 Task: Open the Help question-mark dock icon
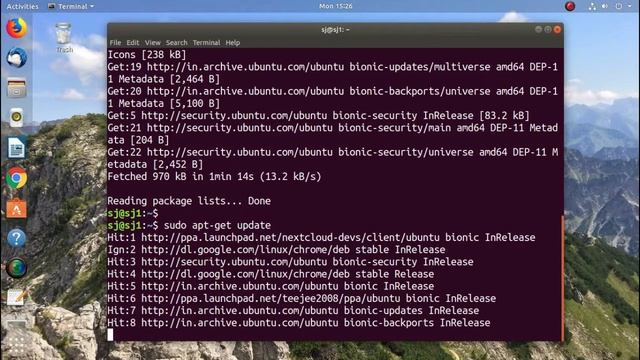(x=16, y=238)
